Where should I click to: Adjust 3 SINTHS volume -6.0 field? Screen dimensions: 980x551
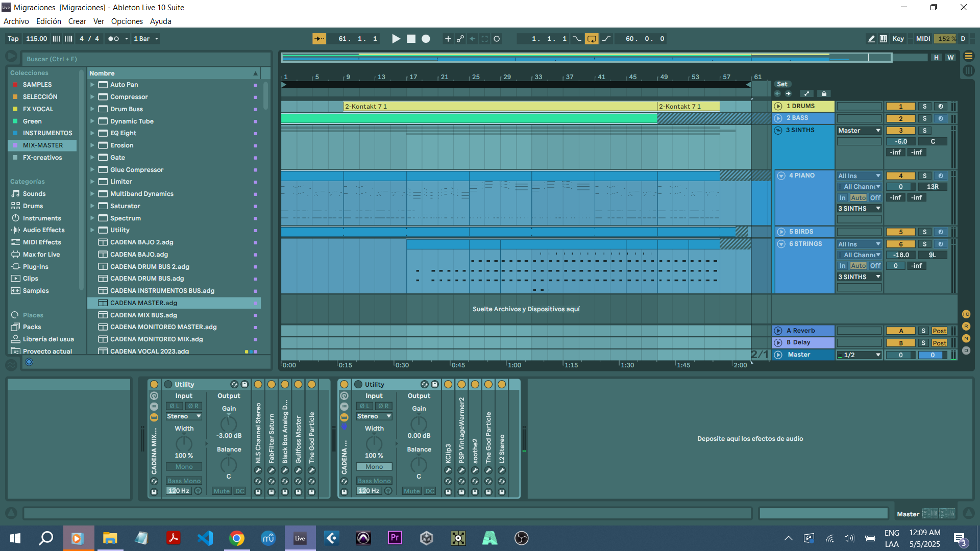click(x=900, y=142)
